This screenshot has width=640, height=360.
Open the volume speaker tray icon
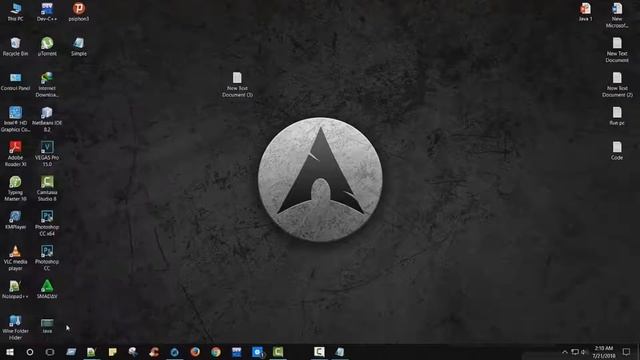[x=584, y=352]
